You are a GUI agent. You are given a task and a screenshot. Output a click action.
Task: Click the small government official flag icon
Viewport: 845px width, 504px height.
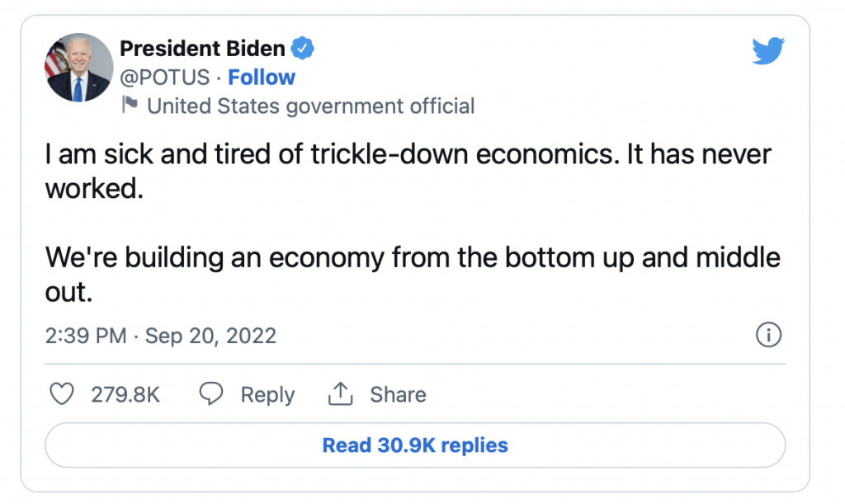(130, 105)
